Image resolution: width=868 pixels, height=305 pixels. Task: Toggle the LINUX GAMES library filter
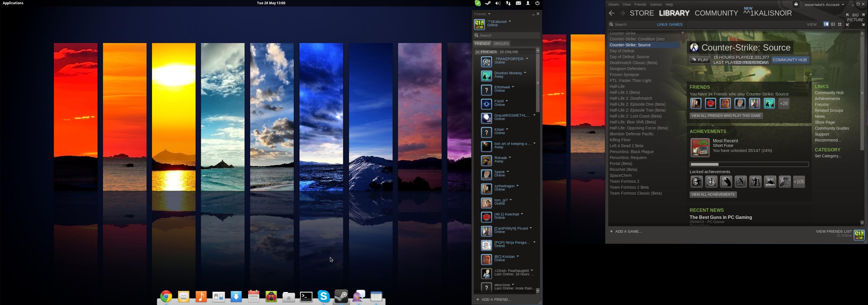[x=670, y=25]
